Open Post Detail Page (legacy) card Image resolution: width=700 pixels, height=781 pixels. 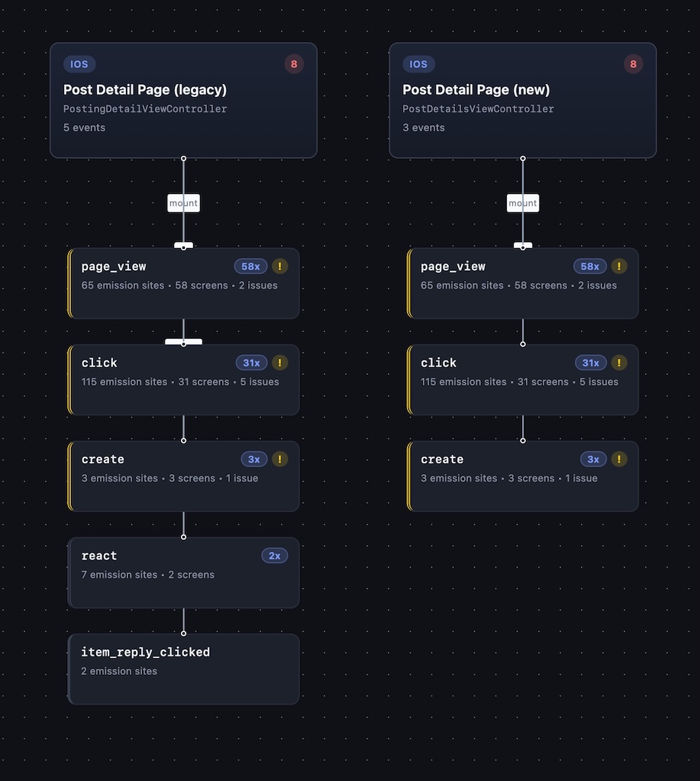[183, 100]
